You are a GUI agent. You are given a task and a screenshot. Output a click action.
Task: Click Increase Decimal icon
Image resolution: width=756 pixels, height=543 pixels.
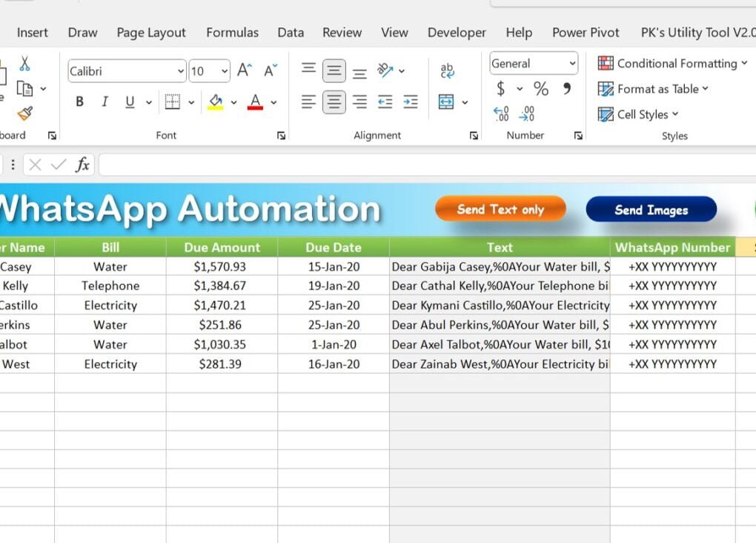502,114
